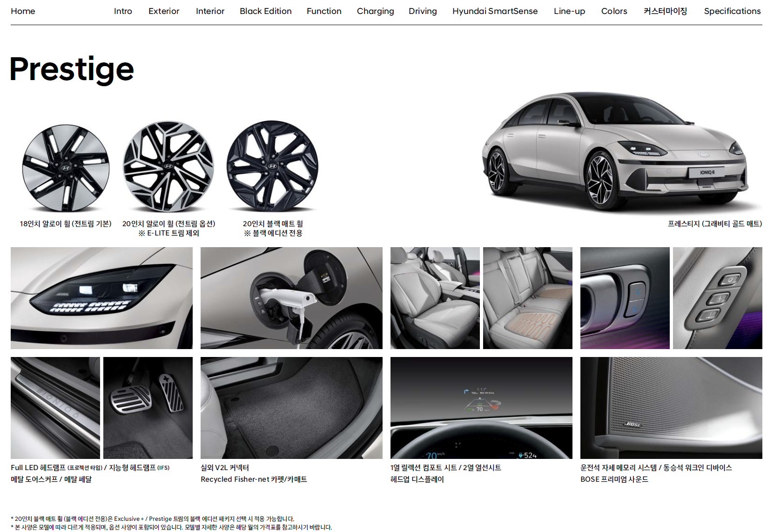Click caption '프레스티지 (그래비티 골드 매트)'
The height and width of the screenshot is (532, 774).
pyautogui.click(x=715, y=224)
